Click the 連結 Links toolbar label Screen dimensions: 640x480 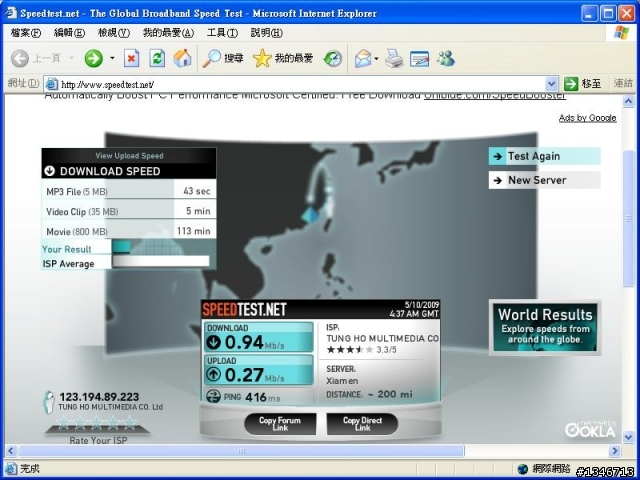[x=623, y=83]
